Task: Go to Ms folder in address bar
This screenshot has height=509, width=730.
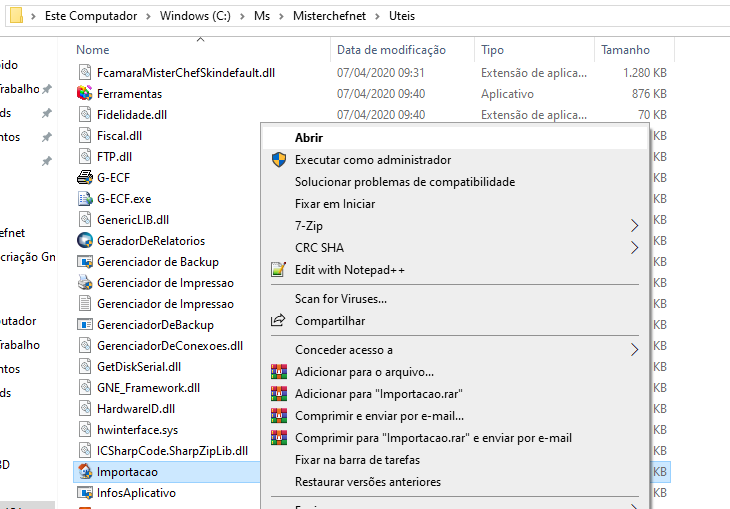Action: [x=262, y=16]
